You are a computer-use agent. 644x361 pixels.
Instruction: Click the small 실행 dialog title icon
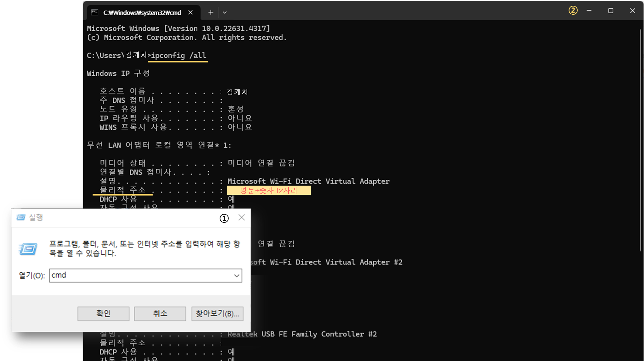click(x=21, y=218)
